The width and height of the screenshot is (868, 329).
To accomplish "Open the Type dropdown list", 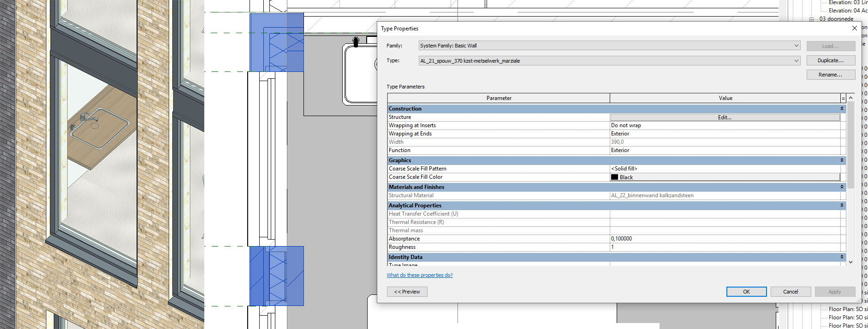I will [x=796, y=61].
